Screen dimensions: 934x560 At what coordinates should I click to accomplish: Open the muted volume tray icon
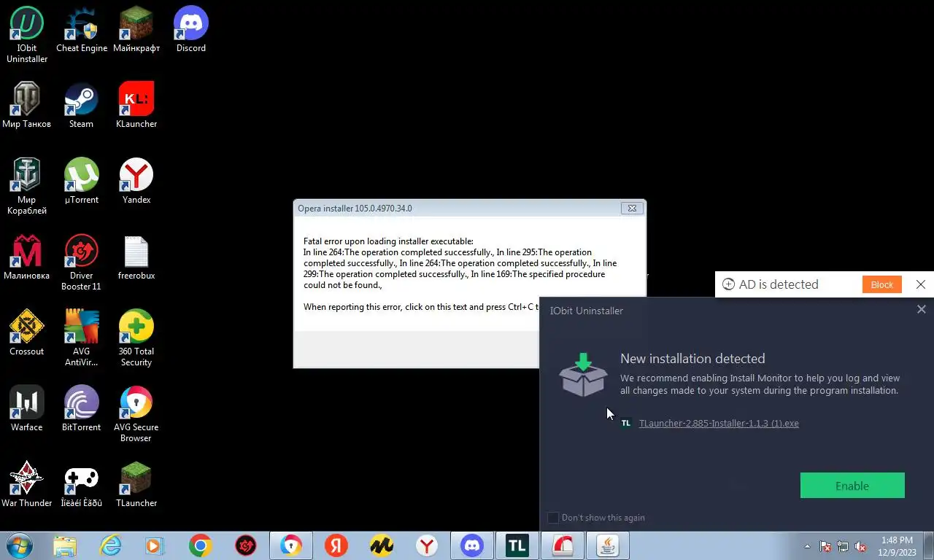[860, 546]
